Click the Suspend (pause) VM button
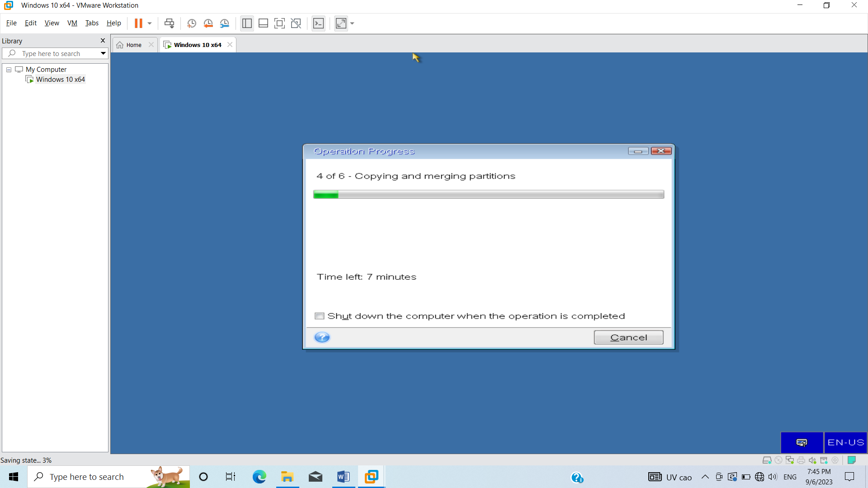This screenshot has height=488, width=868. click(x=138, y=23)
